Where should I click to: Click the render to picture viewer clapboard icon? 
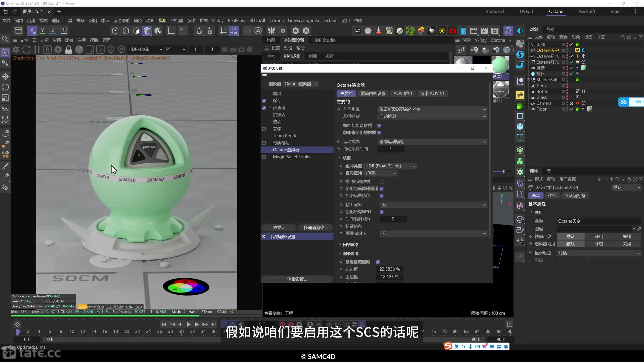coord(473,31)
